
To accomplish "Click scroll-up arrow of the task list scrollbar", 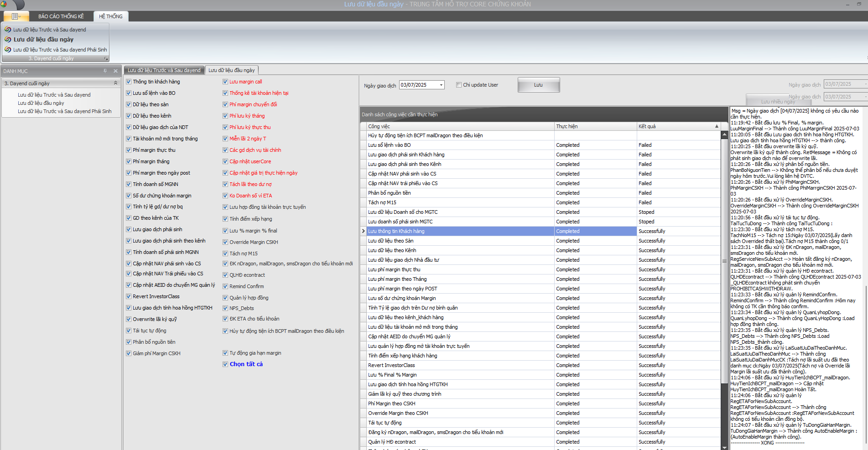I will (x=724, y=134).
